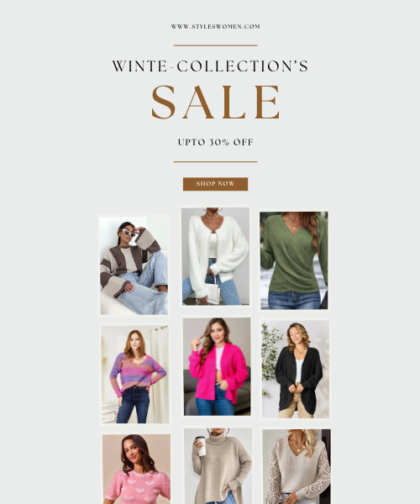420x504 pixels.
Task: Open the white fuzzy cardigan photo
Action: 215,256
